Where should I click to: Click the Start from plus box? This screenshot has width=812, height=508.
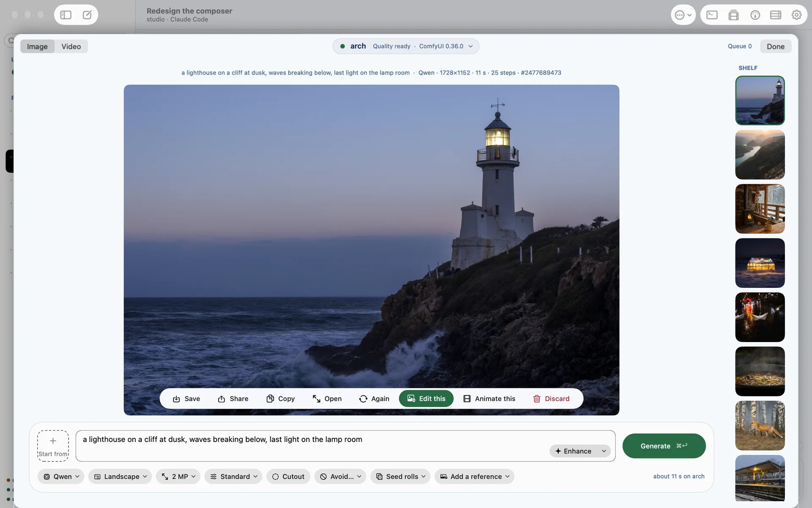click(x=53, y=446)
